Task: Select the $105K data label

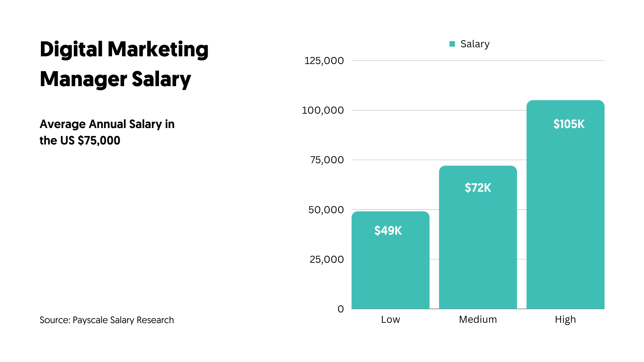Action: 569,124
